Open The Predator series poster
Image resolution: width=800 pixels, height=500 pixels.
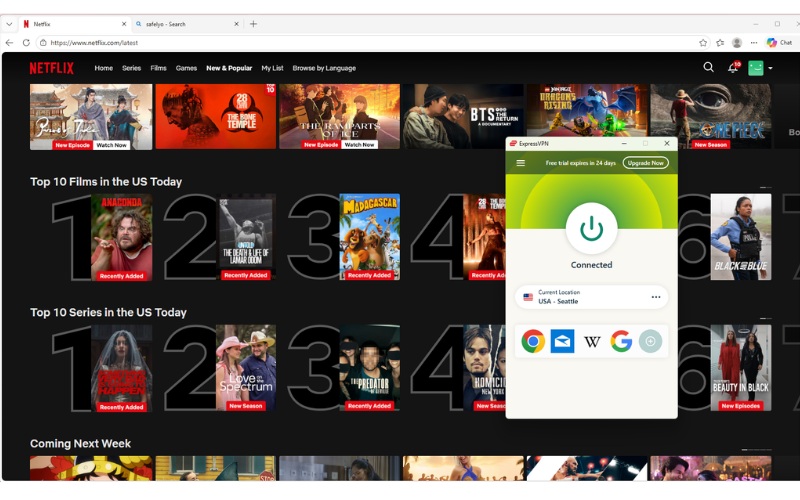coord(369,368)
